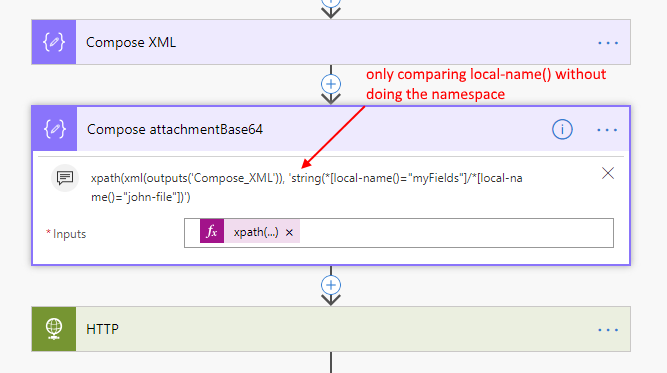Screen dimensions: 667x373
Task: Close the xpath comment note
Action: point(608,173)
